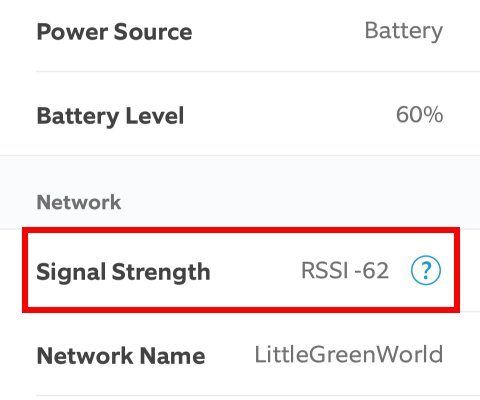480x400 pixels.
Task: Select the Network section header
Action: click(79, 202)
